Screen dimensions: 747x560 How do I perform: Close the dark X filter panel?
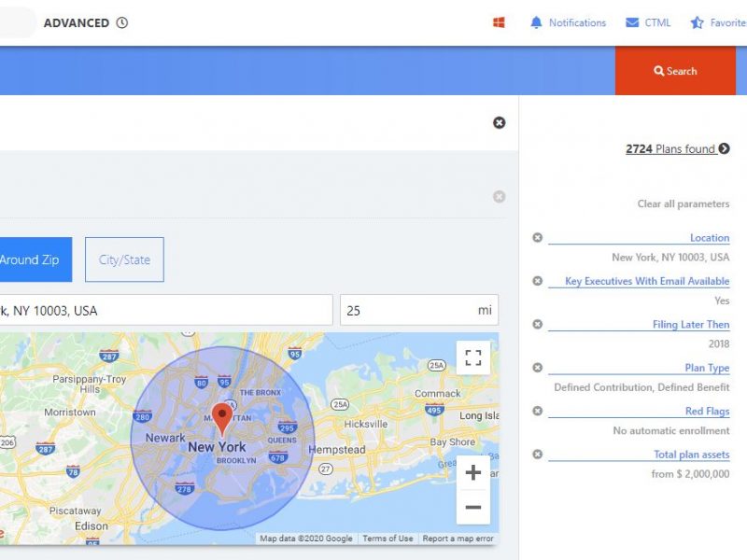[x=499, y=122]
